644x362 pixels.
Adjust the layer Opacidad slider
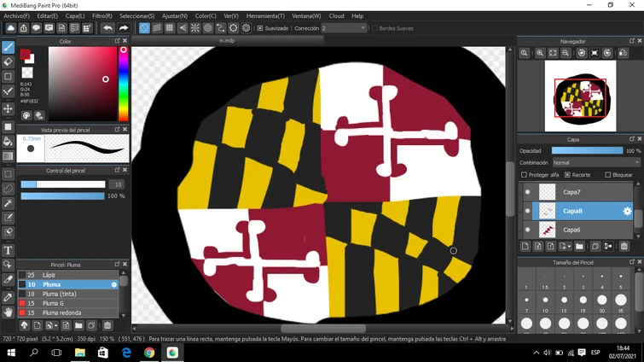(x=588, y=151)
